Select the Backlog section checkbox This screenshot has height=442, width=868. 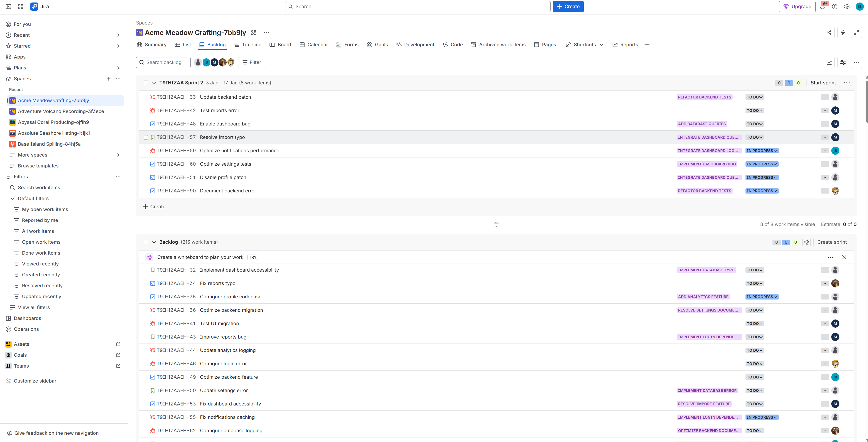tap(146, 242)
